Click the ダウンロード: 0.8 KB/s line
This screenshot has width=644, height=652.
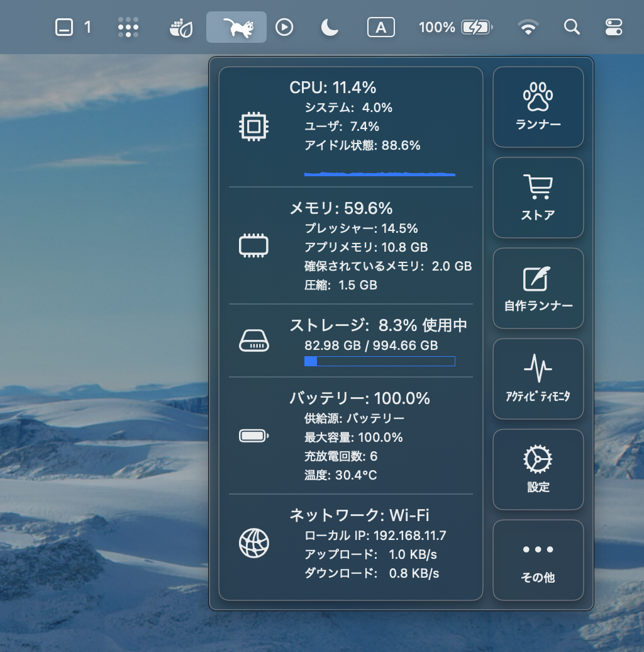(x=372, y=573)
